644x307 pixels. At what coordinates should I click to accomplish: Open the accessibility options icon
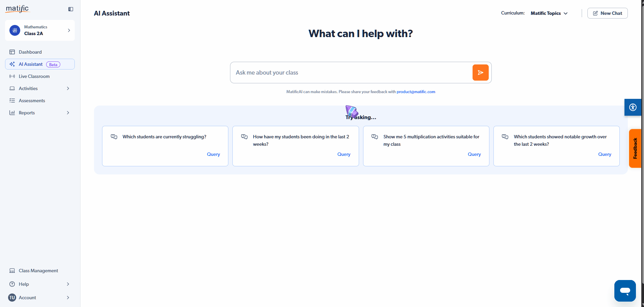coord(633,107)
